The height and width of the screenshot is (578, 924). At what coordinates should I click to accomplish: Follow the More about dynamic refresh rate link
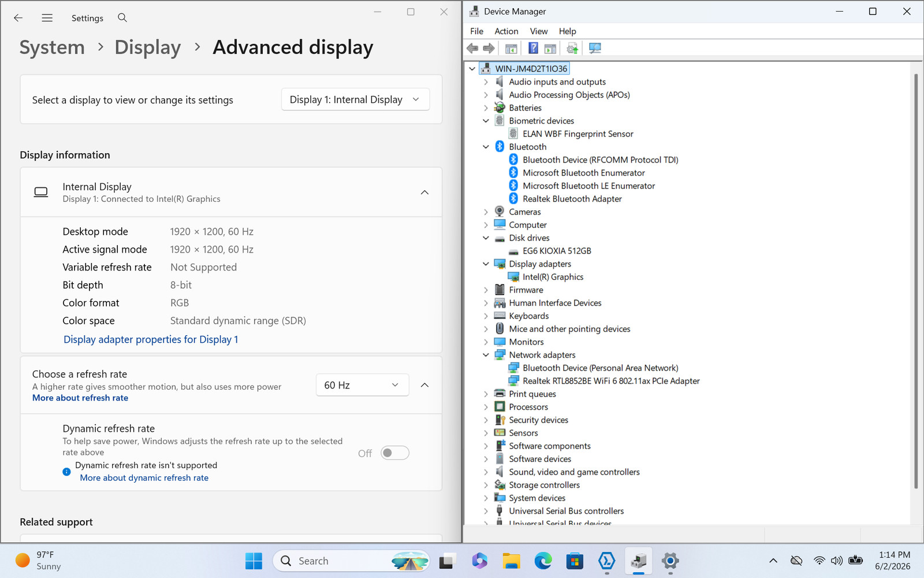point(144,478)
